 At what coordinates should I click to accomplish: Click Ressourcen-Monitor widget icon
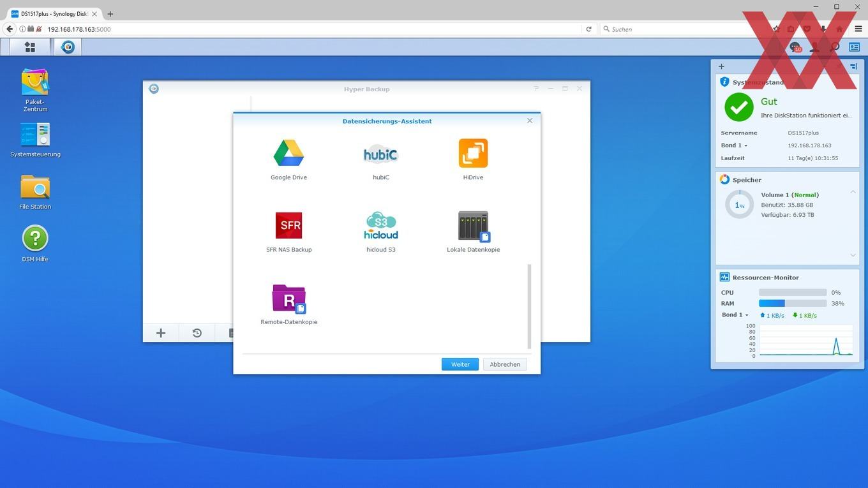(x=724, y=277)
